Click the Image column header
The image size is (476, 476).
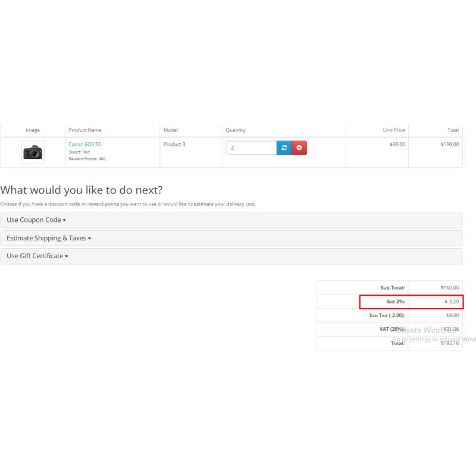tap(33, 130)
